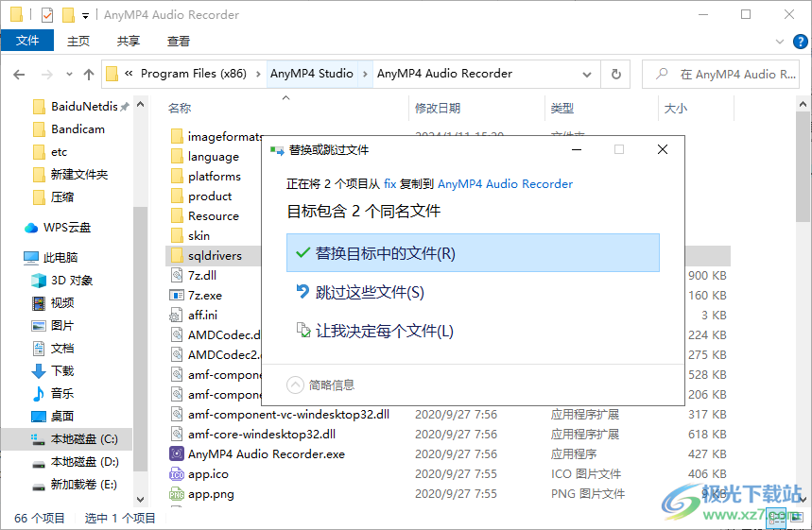Select 此电脑 in navigation pane
The width and height of the screenshot is (812, 530).
tap(51, 257)
